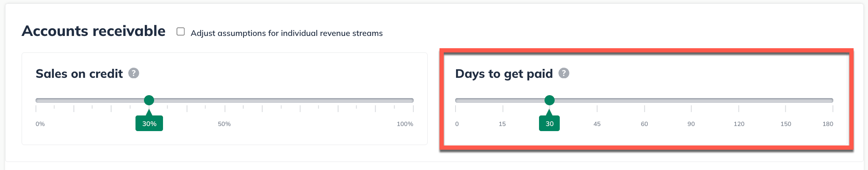Set Days to get paid to 45
Viewport: 868px width, 170px height.
point(597,101)
